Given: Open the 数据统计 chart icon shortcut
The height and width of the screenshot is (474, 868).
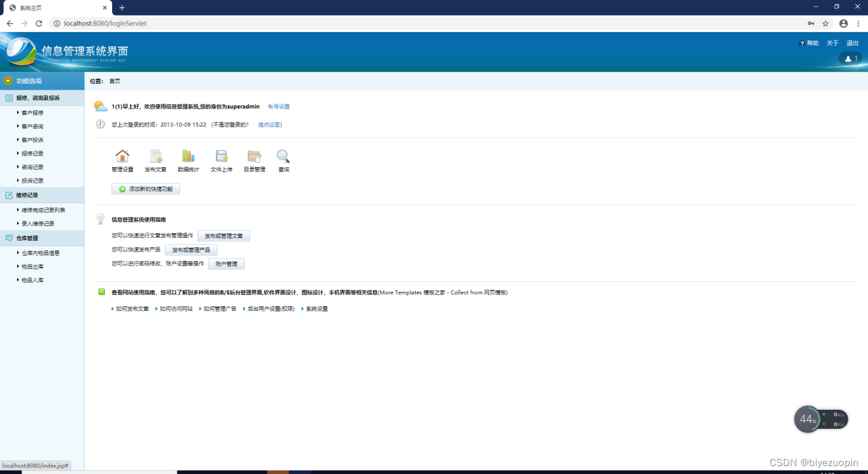Looking at the screenshot, I should point(188,156).
